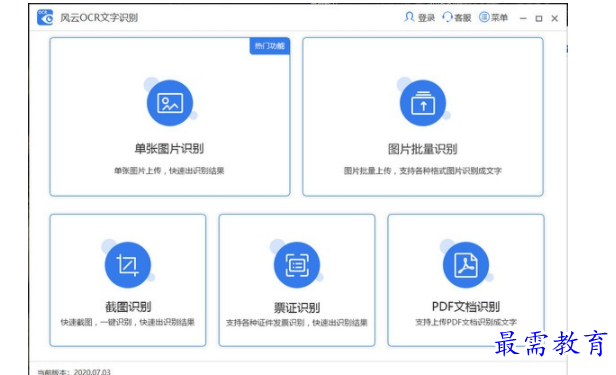
Task: Click the 票证识别 title text
Action: tap(297, 307)
